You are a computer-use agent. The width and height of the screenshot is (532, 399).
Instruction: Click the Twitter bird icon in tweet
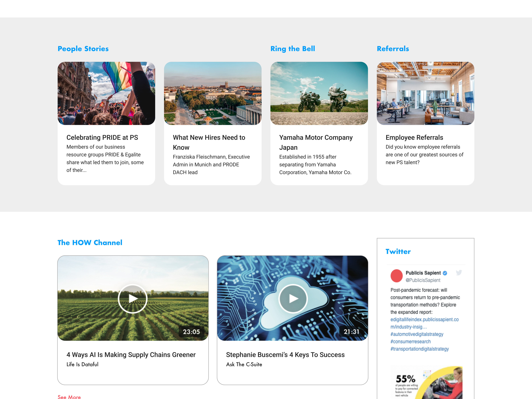(x=459, y=272)
